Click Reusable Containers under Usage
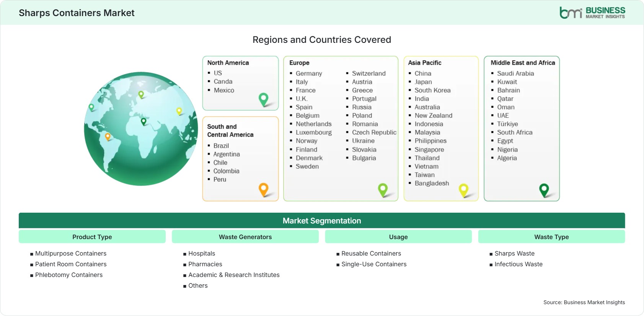 tap(371, 254)
